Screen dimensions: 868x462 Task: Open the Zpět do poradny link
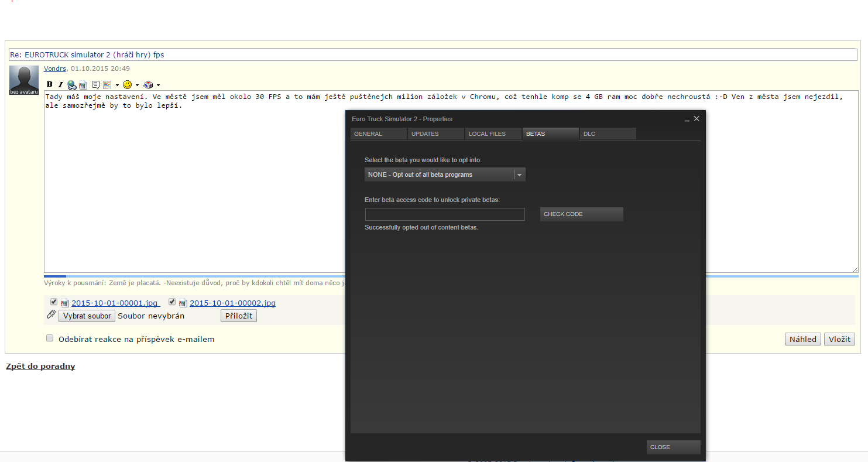40,367
